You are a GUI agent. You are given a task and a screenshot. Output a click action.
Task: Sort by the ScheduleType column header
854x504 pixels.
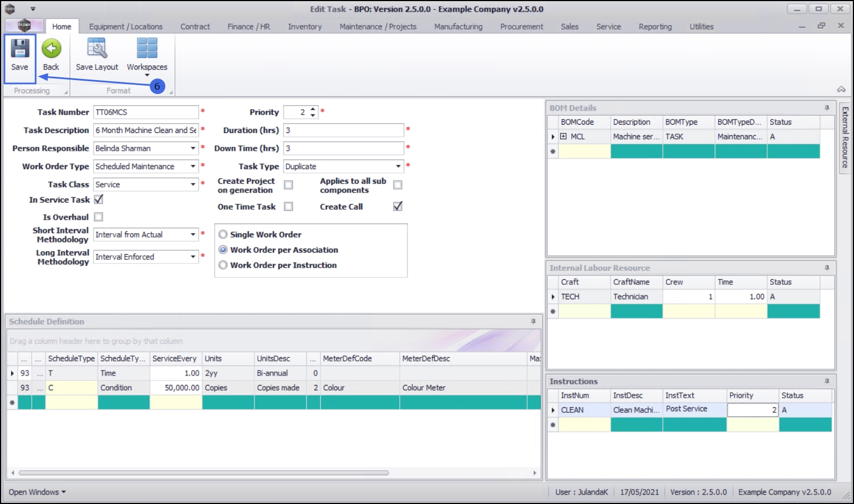[71, 359]
